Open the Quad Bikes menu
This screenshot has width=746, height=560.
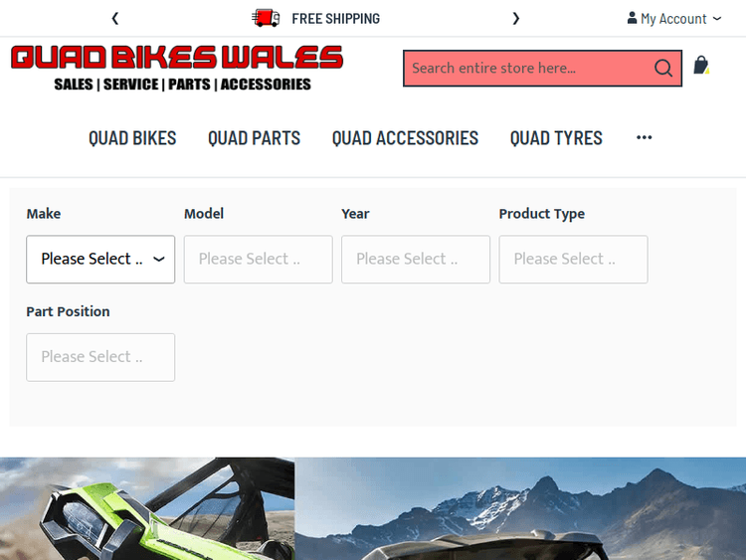[132, 138]
